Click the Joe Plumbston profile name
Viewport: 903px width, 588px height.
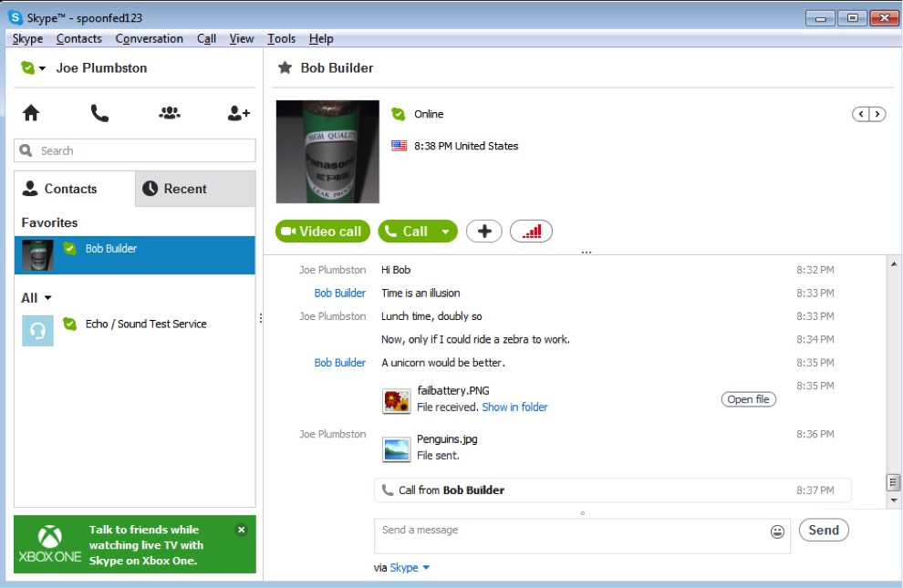101,67
